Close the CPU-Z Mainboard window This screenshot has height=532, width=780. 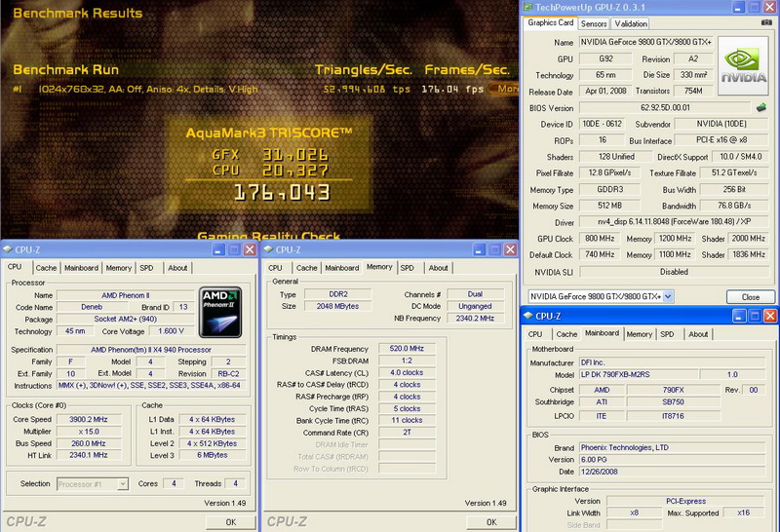coord(770,316)
